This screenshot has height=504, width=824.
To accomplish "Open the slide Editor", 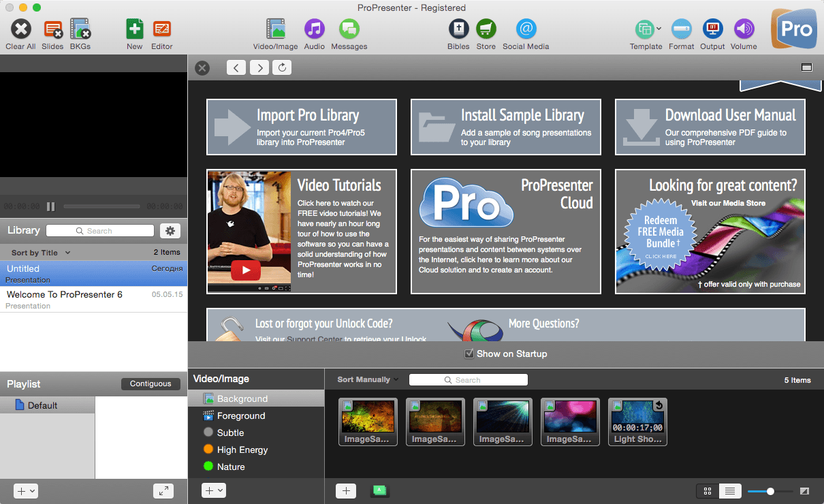I will (x=162, y=29).
